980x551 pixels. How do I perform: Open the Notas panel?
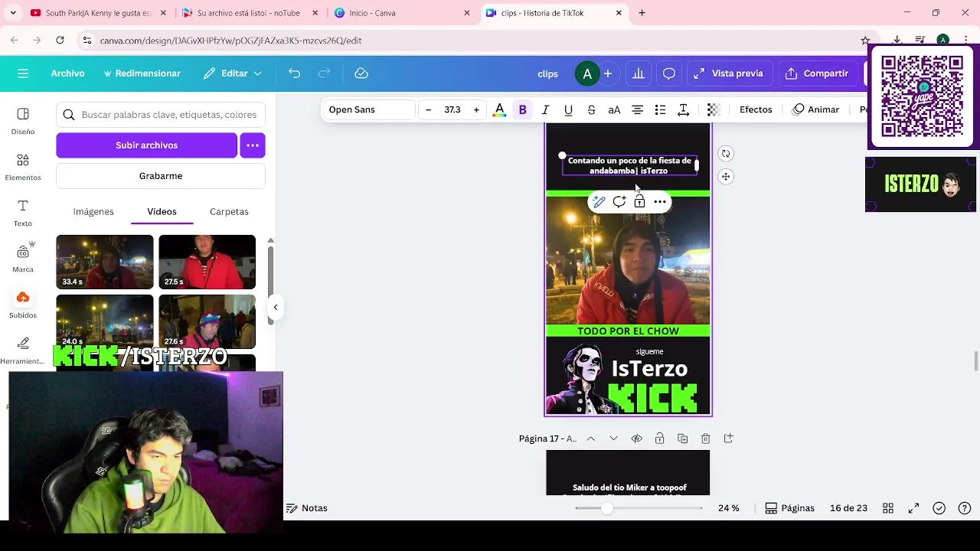point(306,508)
